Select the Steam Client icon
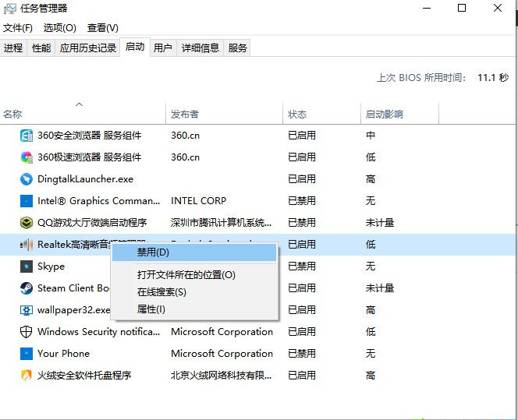Viewport: 518px width, 420px height. coord(26,288)
